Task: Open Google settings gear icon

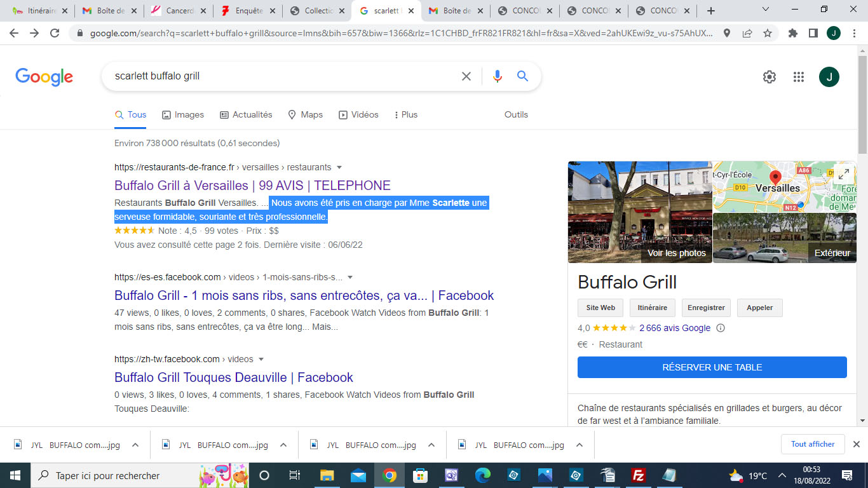Action: pyautogui.click(x=770, y=77)
